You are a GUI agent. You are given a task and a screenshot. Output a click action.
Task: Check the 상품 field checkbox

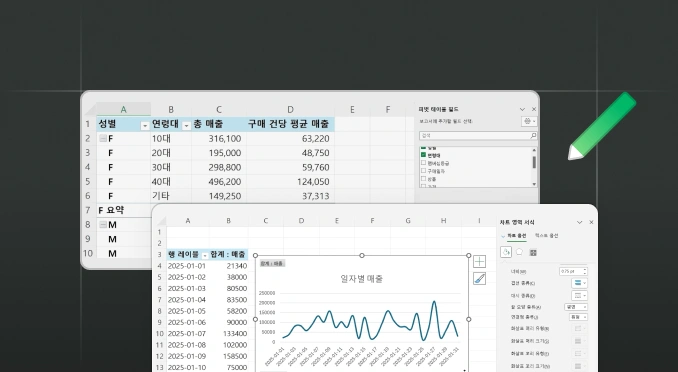point(423,179)
